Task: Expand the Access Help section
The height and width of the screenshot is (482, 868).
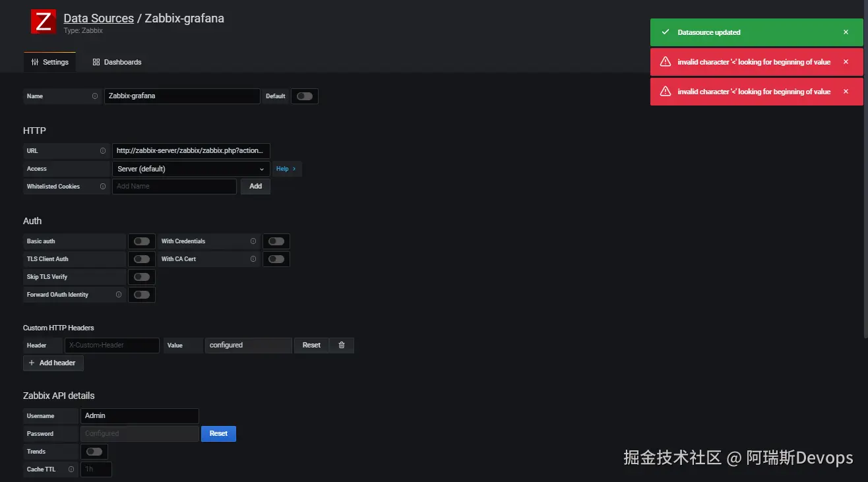Action: point(286,169)
